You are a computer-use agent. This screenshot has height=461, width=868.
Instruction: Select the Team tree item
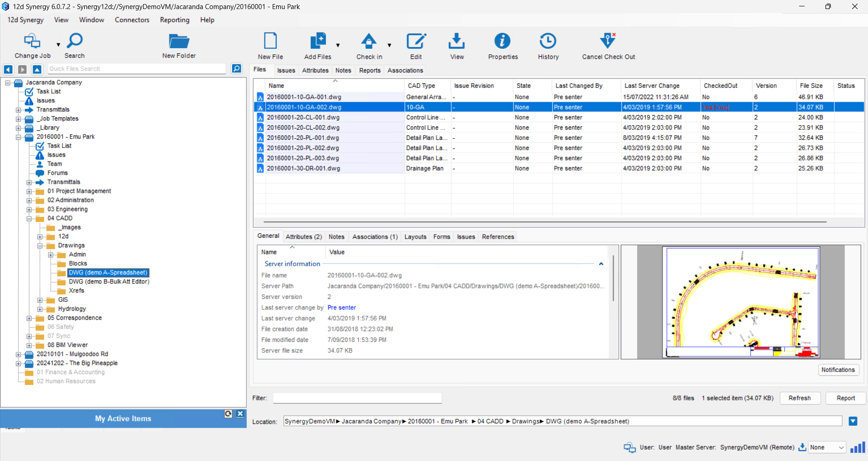tap(54, 164)
